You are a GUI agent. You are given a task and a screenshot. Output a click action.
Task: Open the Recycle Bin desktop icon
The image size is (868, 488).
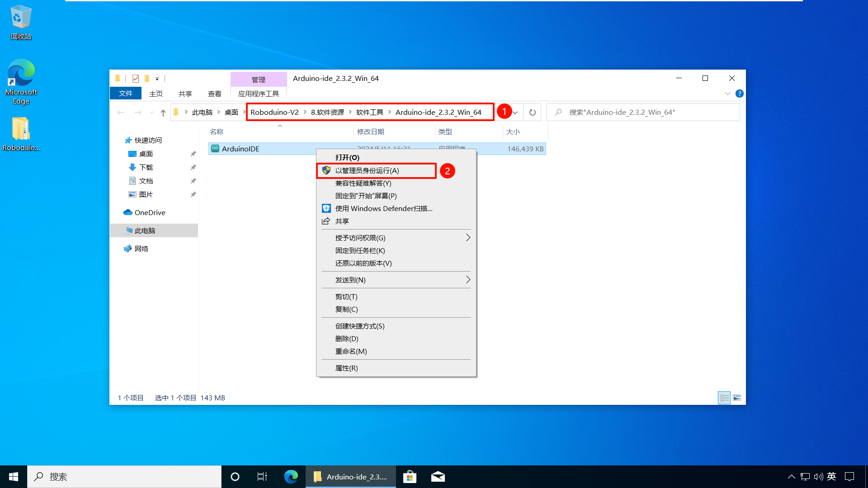click(x=21, y=23)
